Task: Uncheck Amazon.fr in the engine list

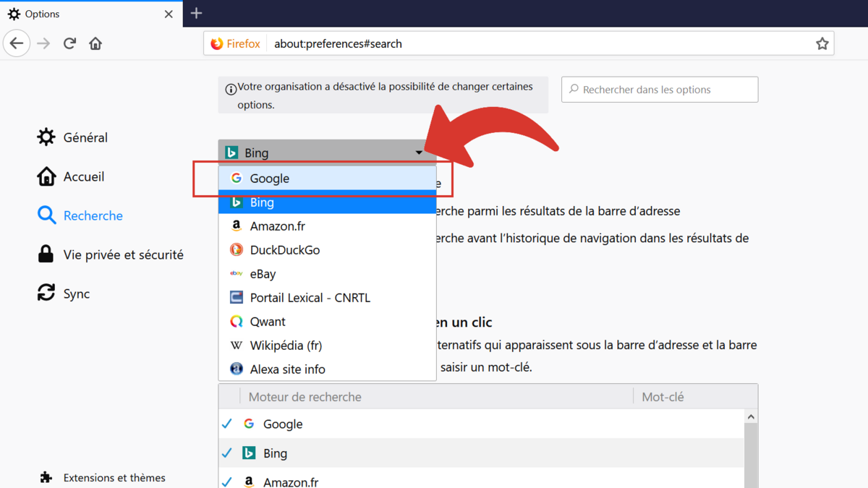Action: [x=228, y=481]
